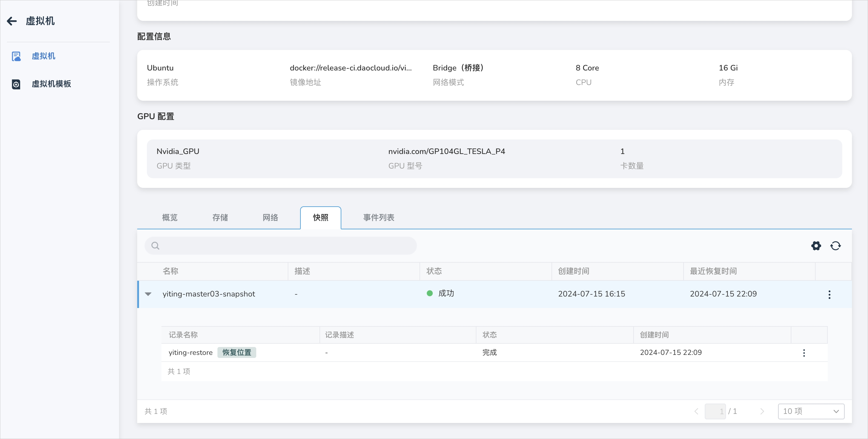Click the 完成 status of yiting-restore
The height and width of the screenshot is (439, 868).
[489, 352]
